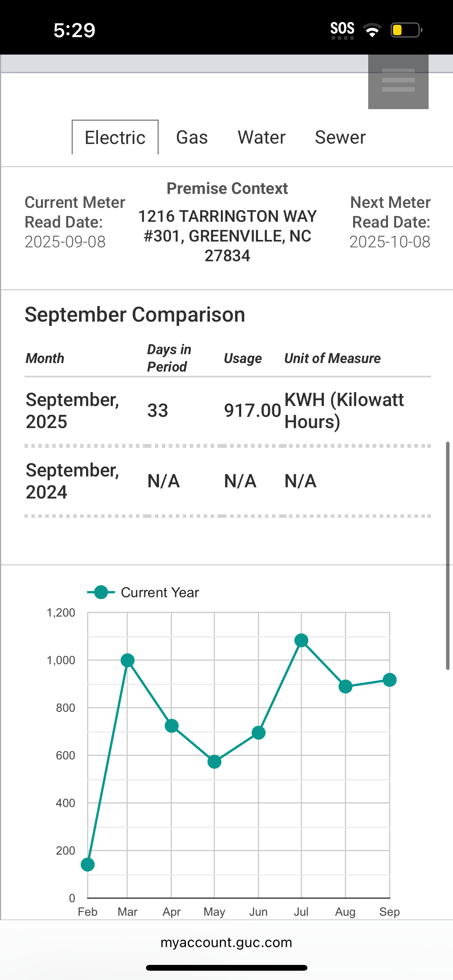The height and width of the screenshot is (980, 453).
Task: Select the Electric tab
Action: tap(115, 137)
